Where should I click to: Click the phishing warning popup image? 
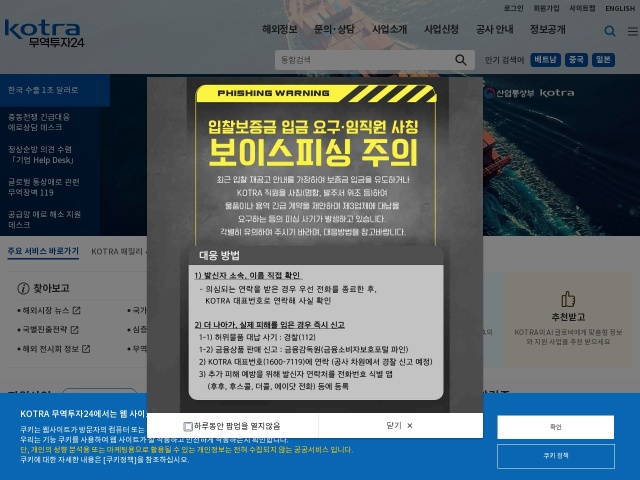pyautogui.click(x=315, y=245)
